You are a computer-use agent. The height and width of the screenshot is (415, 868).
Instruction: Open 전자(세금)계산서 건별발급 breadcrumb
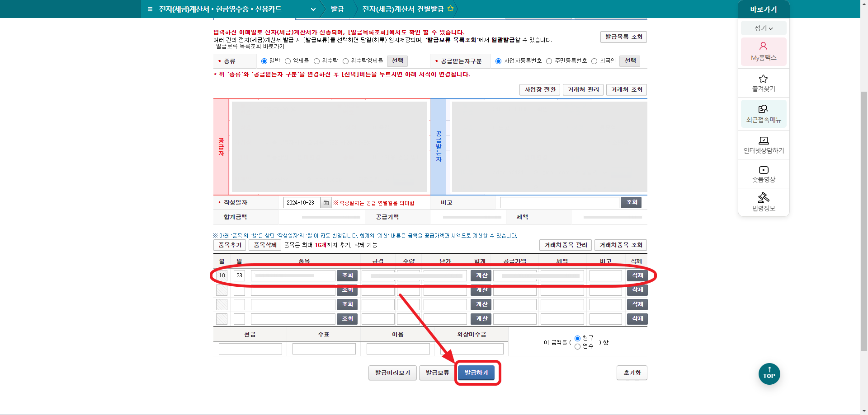pos(403,9)
